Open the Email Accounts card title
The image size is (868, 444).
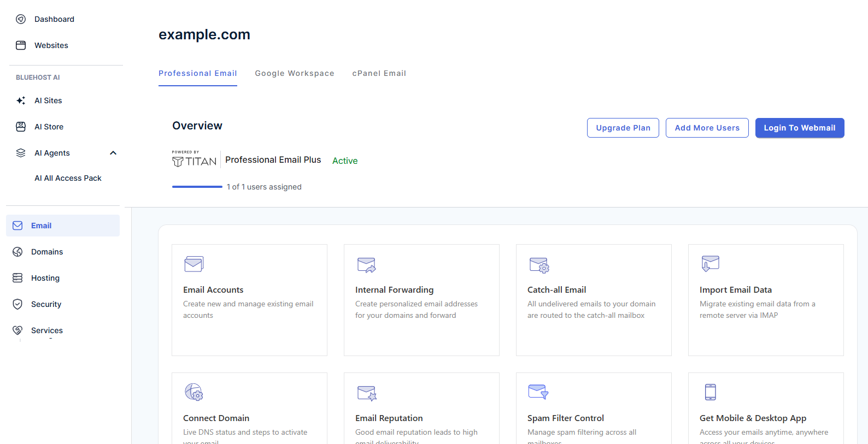[x=213, y=290]
